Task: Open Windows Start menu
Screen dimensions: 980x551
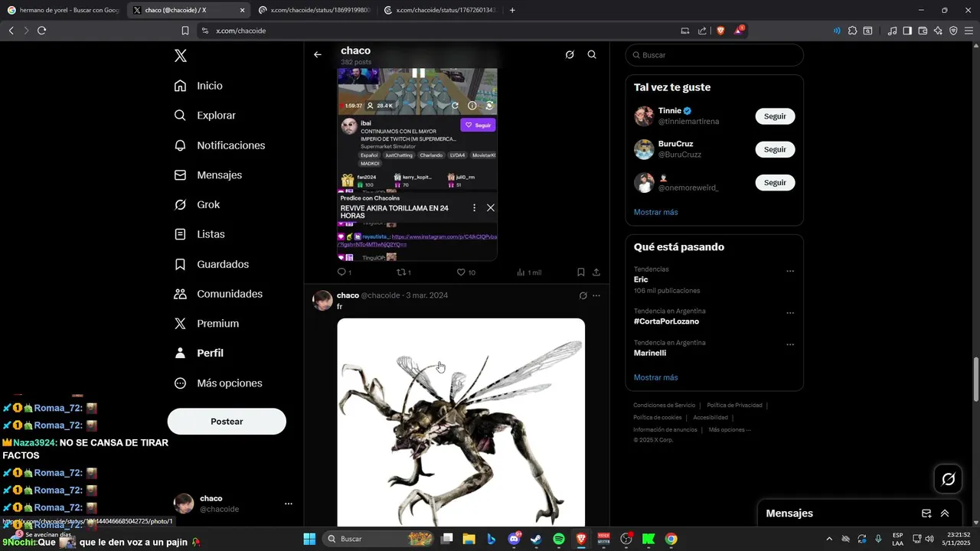Action: click(309, 539)
